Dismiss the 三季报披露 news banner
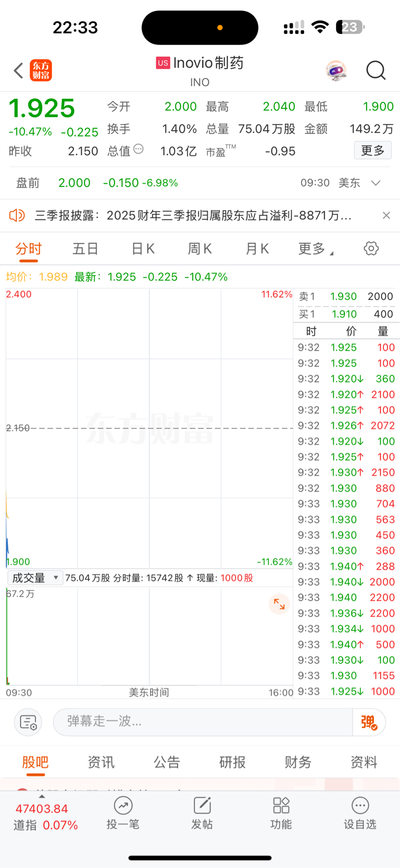This screenshot has width=400, height=868. [x=386, y=215]
